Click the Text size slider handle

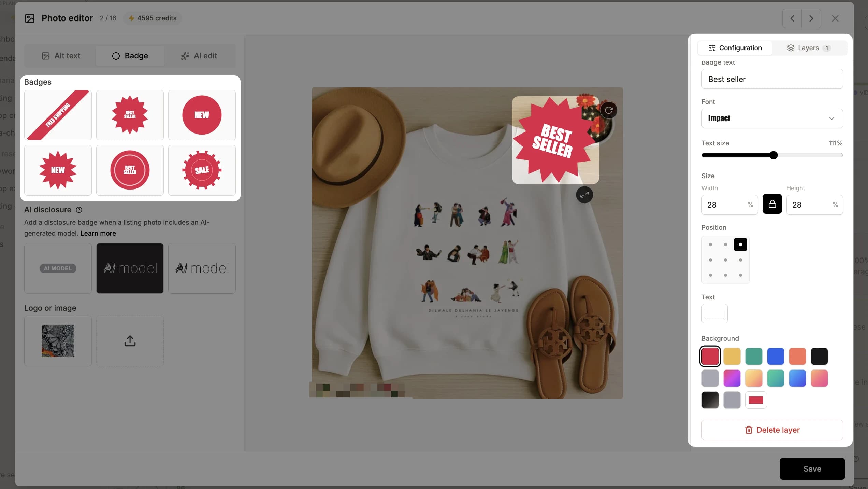(773, 155)
